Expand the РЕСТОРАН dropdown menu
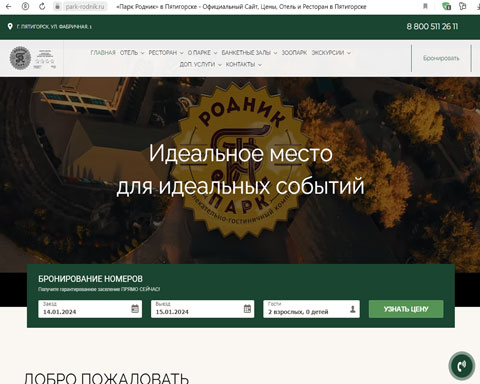Viewport: 480px width, 384px height. click(166, 53)
